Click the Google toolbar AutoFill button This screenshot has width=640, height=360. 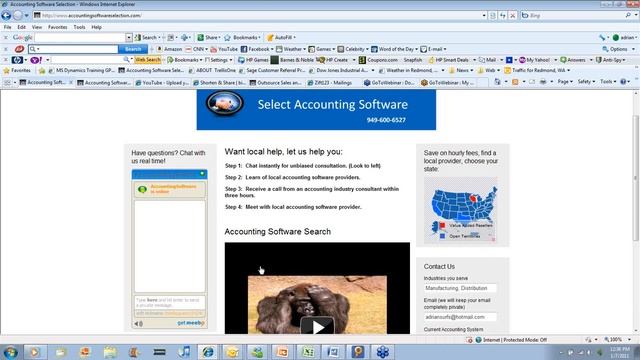[x=281, y=38]
